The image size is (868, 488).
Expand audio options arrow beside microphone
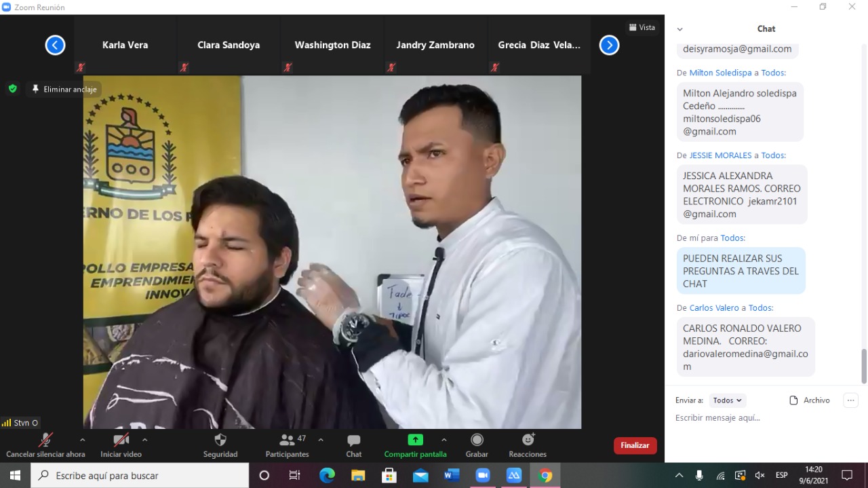point(82,440)
